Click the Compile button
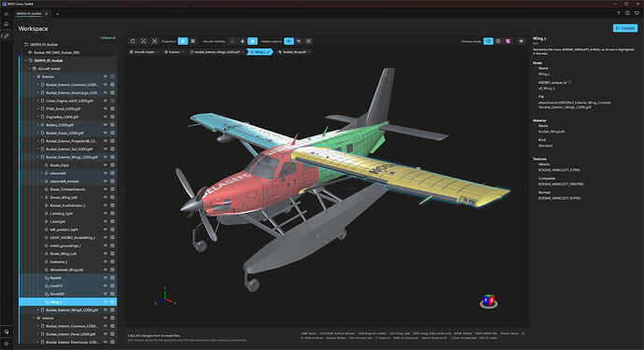Viewport: 644px width, 350px height. click(625, 28)
